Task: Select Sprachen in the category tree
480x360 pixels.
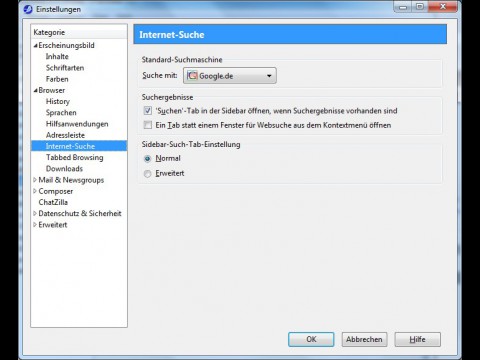Action: [61, 113]
